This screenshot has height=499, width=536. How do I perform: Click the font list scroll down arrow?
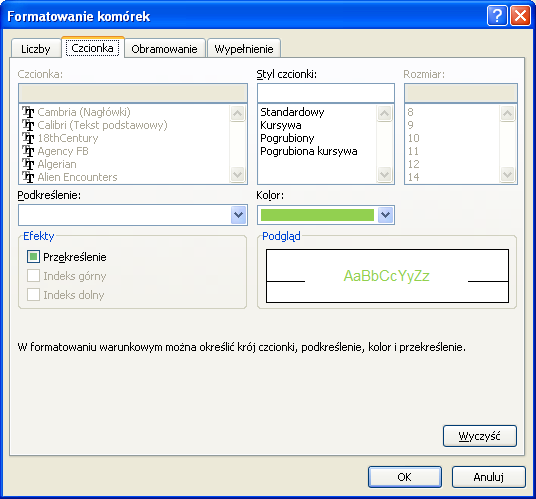tap(238, 175)
